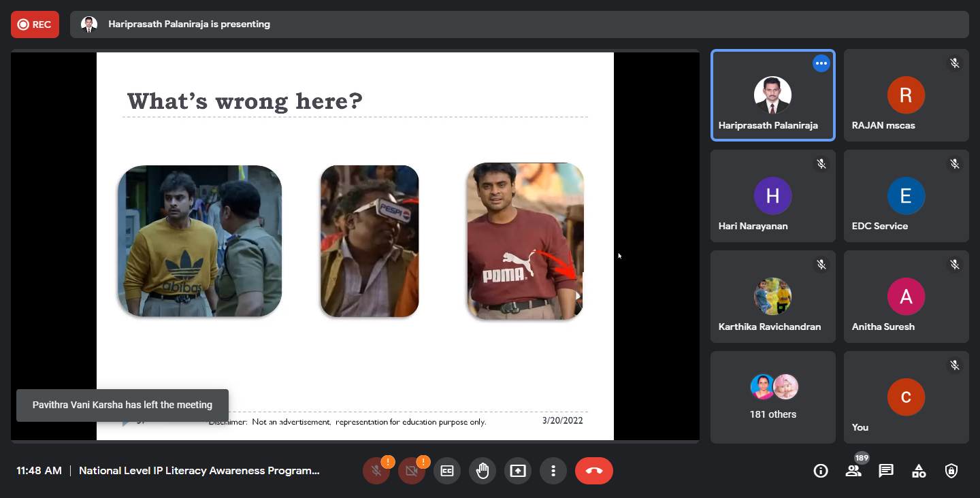Image resolution: width=980 pixels, height=498 pixels.
Task: Click the R avatar of RAJAN mscas
Action: tap(906, 95)
